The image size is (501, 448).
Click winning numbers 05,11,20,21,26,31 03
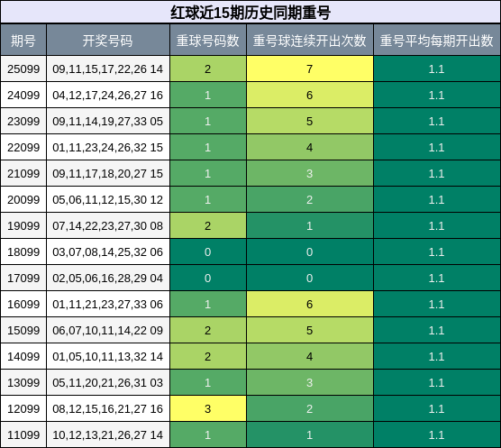[108, 383]
